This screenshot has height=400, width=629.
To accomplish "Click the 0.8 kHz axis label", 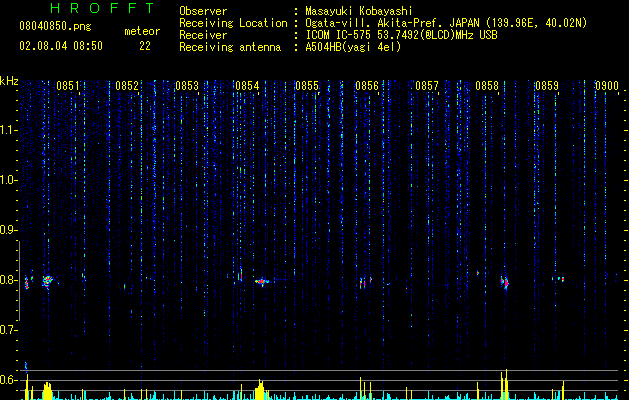I will click(8, 280).
